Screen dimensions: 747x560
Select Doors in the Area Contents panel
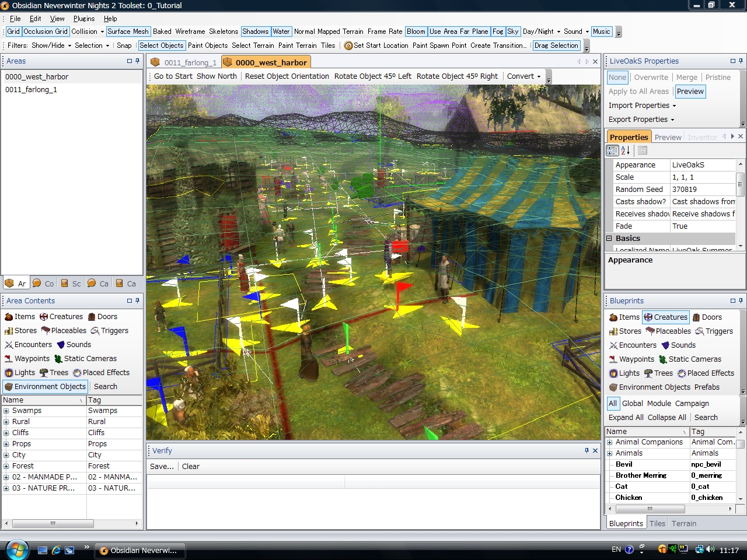click(103, 317)
